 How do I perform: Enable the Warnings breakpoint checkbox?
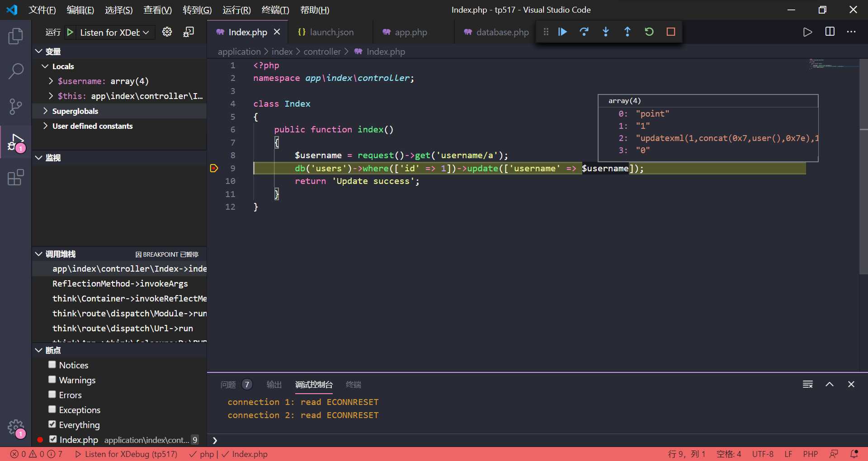(52, 379)
